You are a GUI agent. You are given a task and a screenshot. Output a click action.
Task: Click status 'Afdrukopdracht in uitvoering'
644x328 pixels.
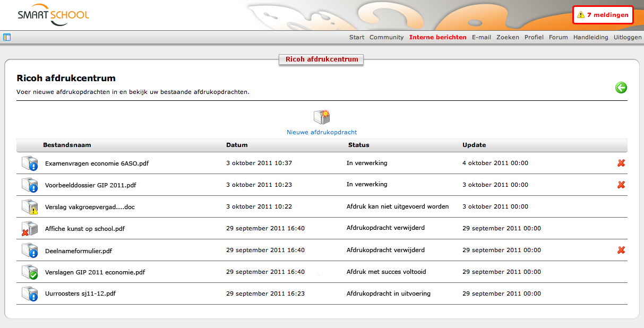point(389,294)
